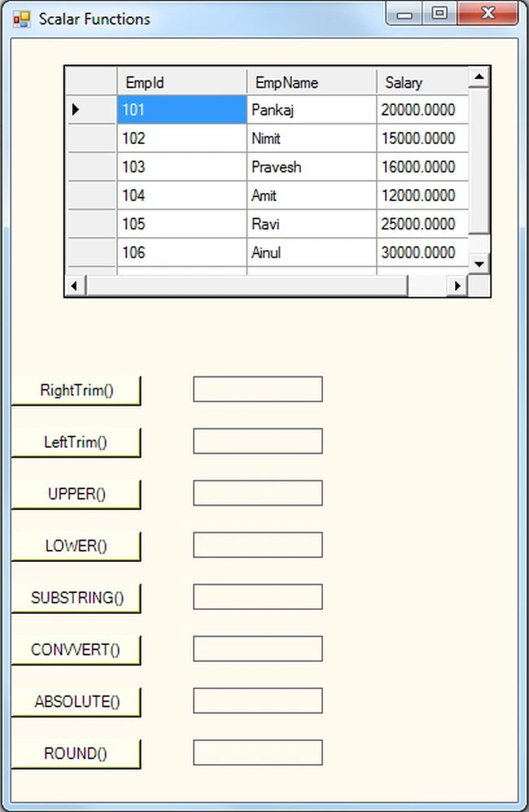
Task: Focus the text box beside ROUND()
Action: [x=258, y=753]
